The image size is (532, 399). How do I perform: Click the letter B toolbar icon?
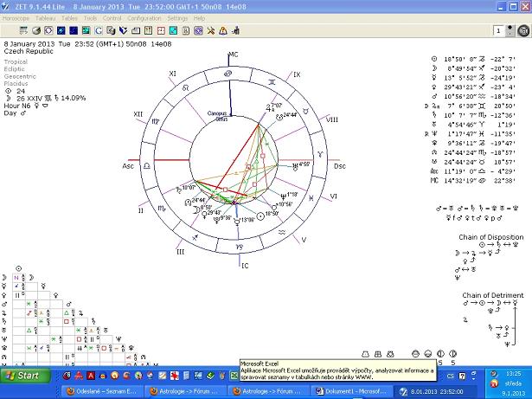point(186,31)
